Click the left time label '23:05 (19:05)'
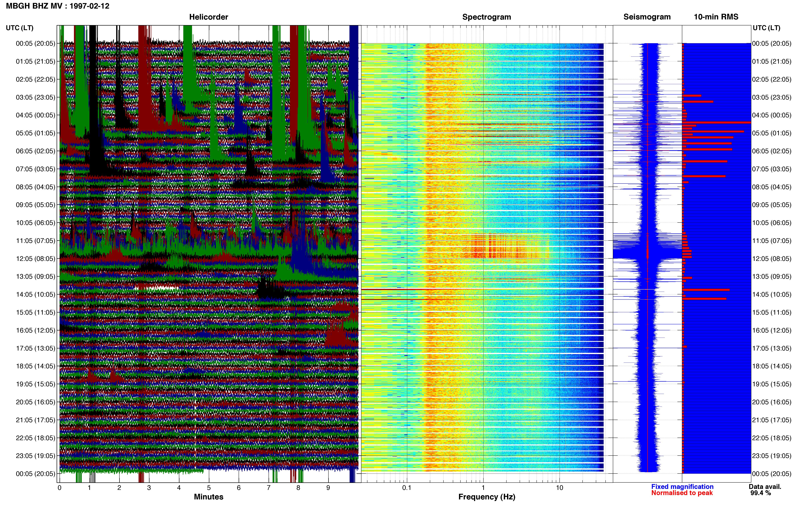The width and height of the screenshot is (812, 508). [35, 456]
